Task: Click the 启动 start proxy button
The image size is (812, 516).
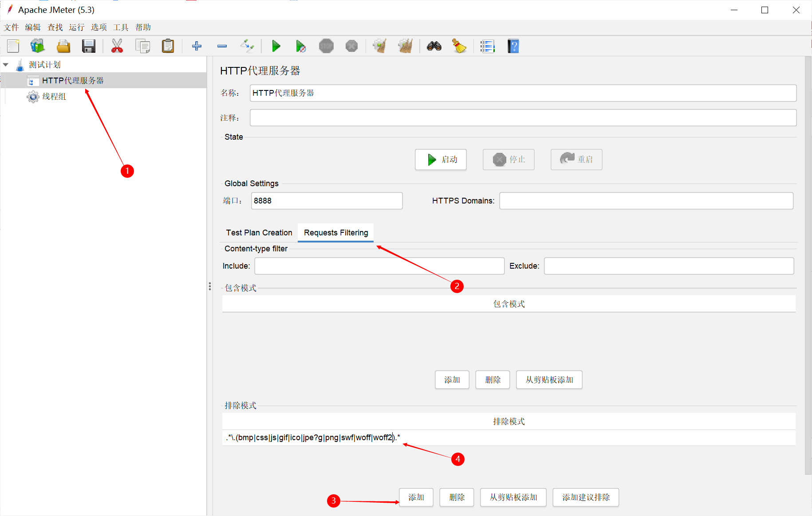Action: [441, 160]
